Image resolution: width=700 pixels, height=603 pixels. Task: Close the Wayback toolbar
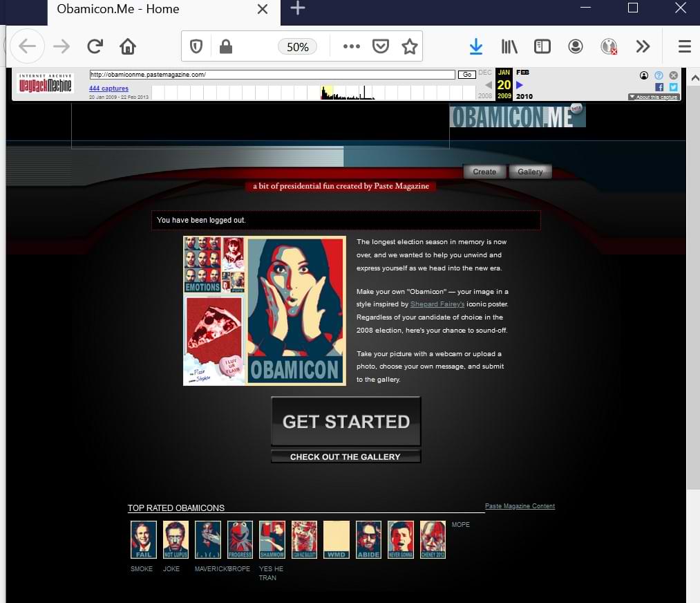click(674, 75)
